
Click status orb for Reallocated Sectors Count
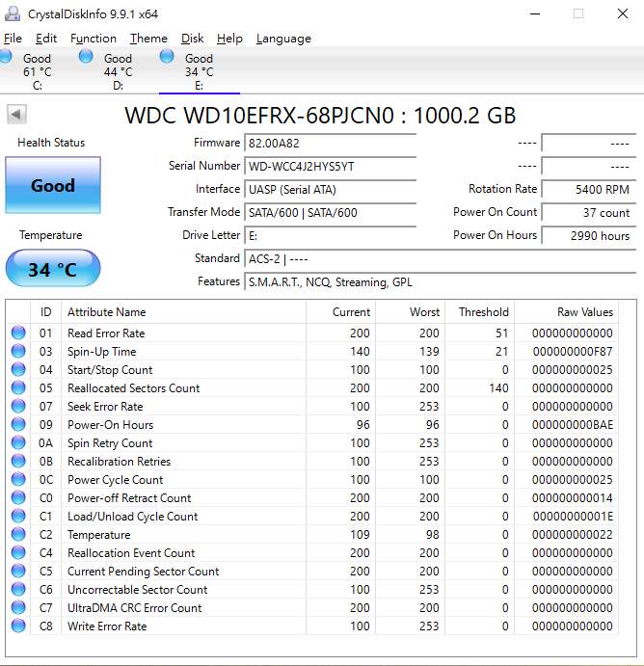point(18,387)
